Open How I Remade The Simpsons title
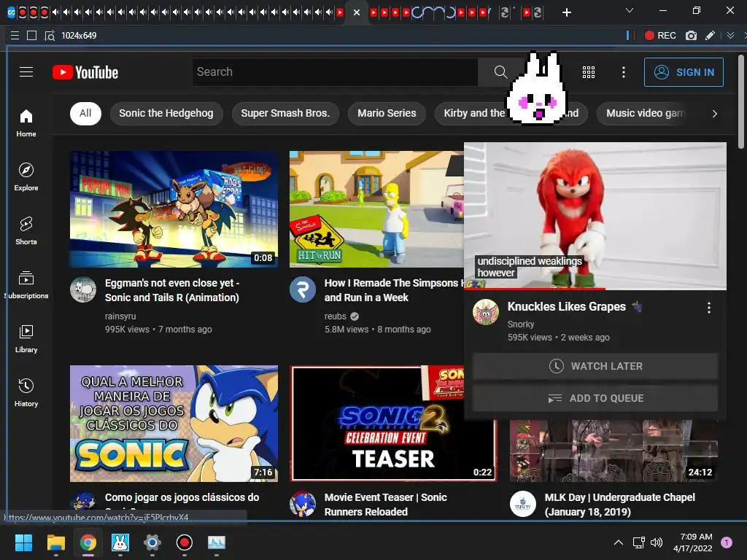747x560 pixels. [x=394, y=290]
